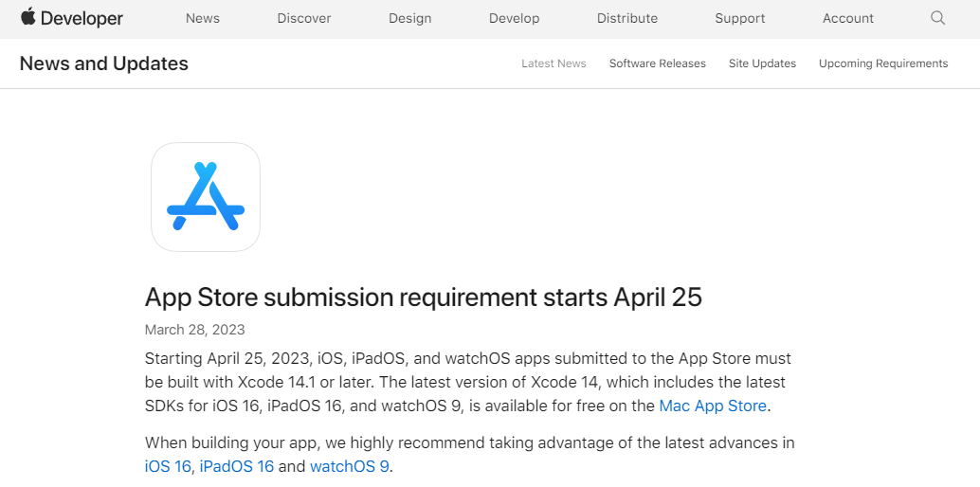Select the Site Updates tab

762,63
